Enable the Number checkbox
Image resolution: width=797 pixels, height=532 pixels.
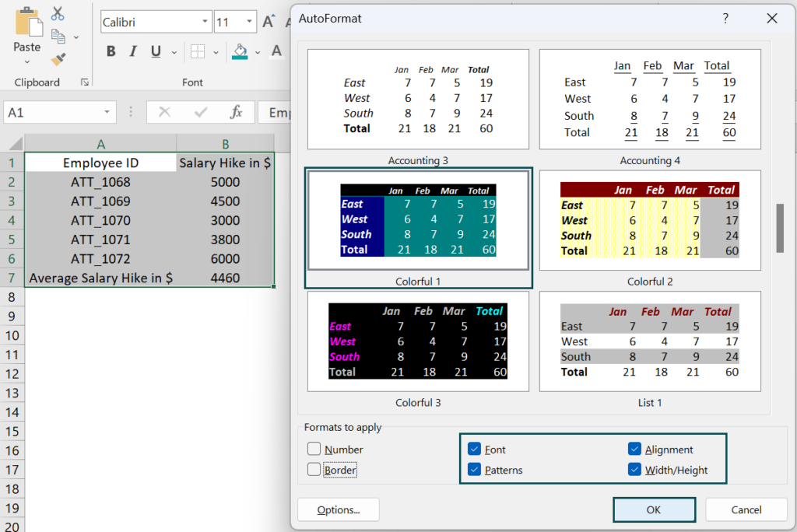point(314,449)
